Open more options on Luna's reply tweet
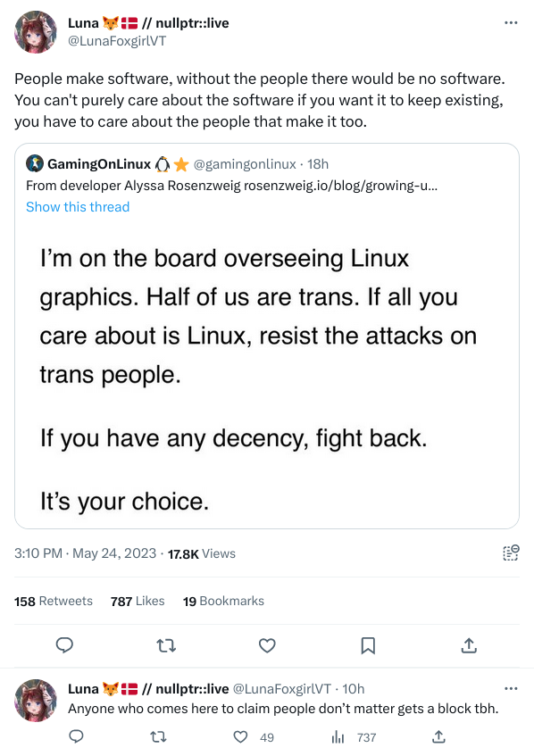 point(511,688)
